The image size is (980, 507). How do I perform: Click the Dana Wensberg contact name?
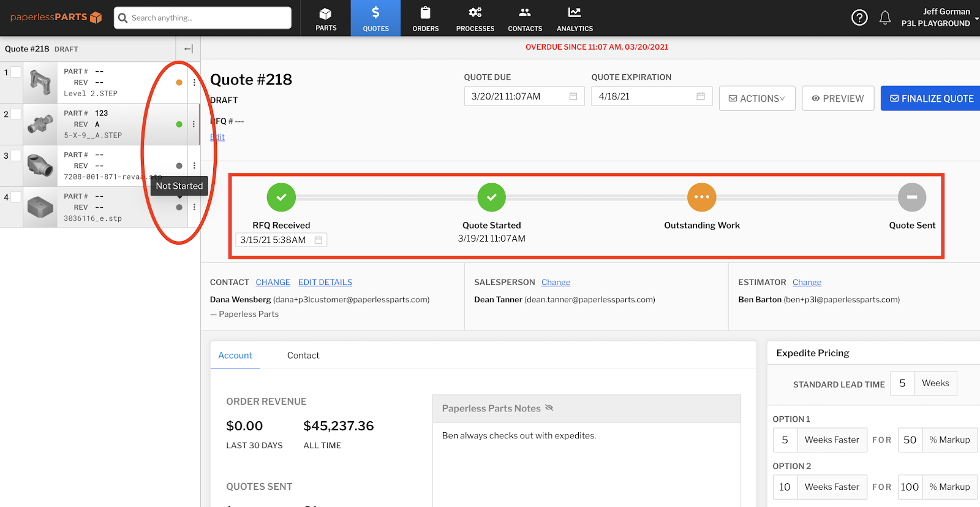pyautogui.click(x=240, y=299)
